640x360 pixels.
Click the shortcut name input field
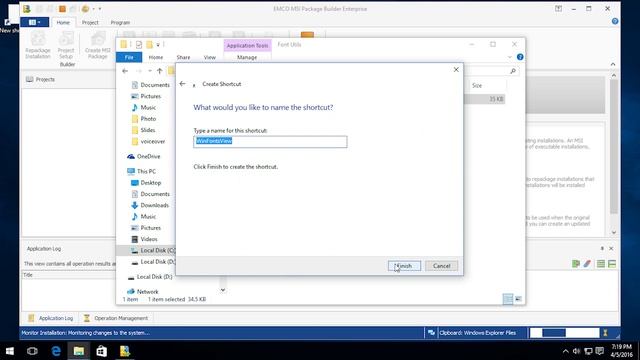(x=270, y=141)
